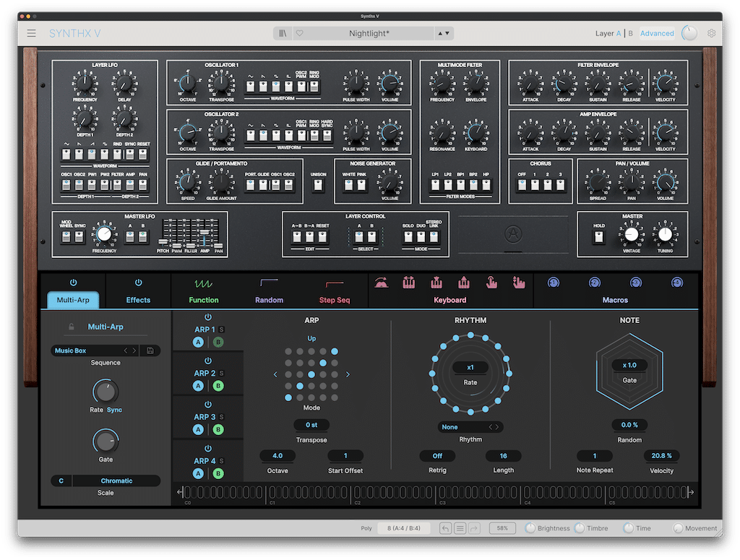This screenshot has width=740, height=560.
Task: Open the Poly voices 8 dropdown
Action: coord(403,528)
